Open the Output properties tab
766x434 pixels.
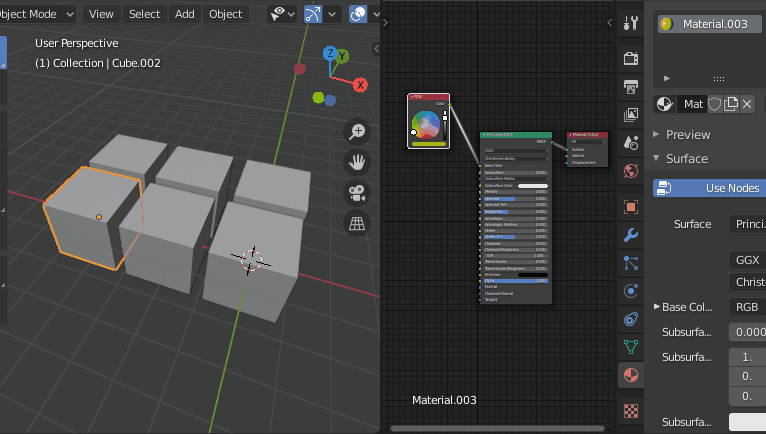point(631,87)
